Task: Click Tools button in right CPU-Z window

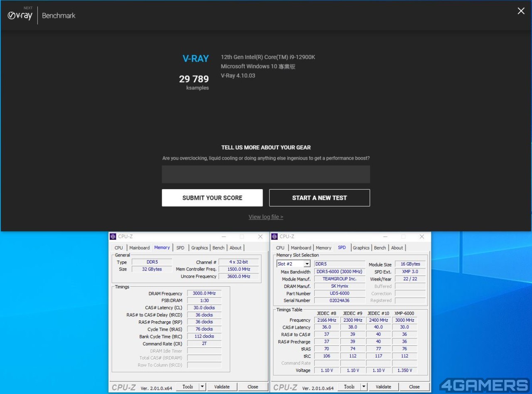Action: click(350, 387)
